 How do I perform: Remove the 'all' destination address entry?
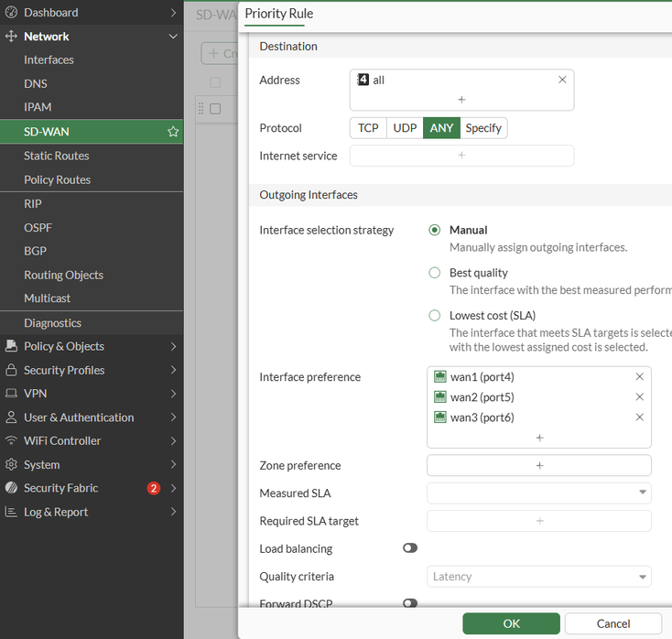click(562, 81)
